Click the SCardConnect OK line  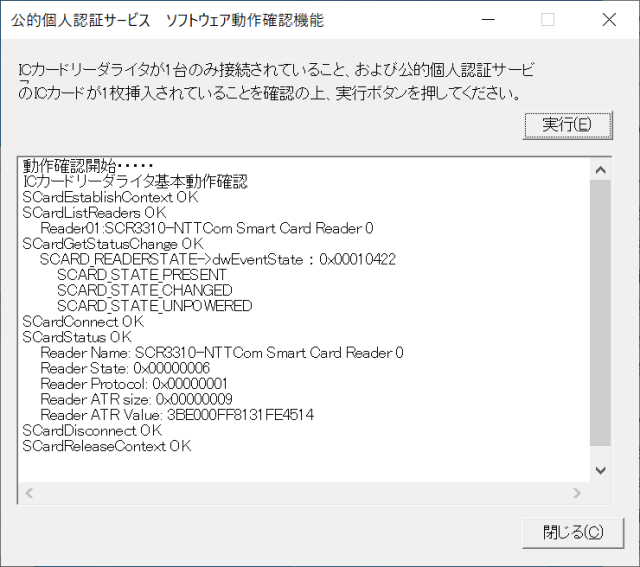point(83,322)
